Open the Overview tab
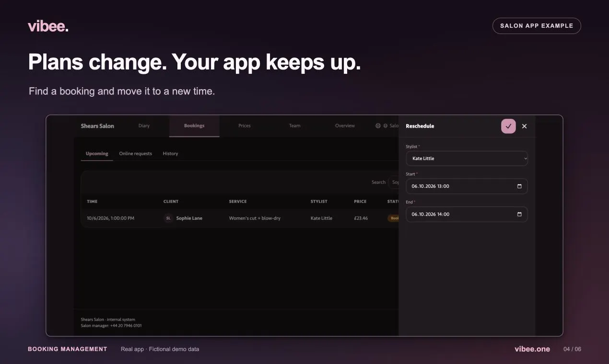Image resolution: width=609 pixels, height=364 pixels. 345,126
